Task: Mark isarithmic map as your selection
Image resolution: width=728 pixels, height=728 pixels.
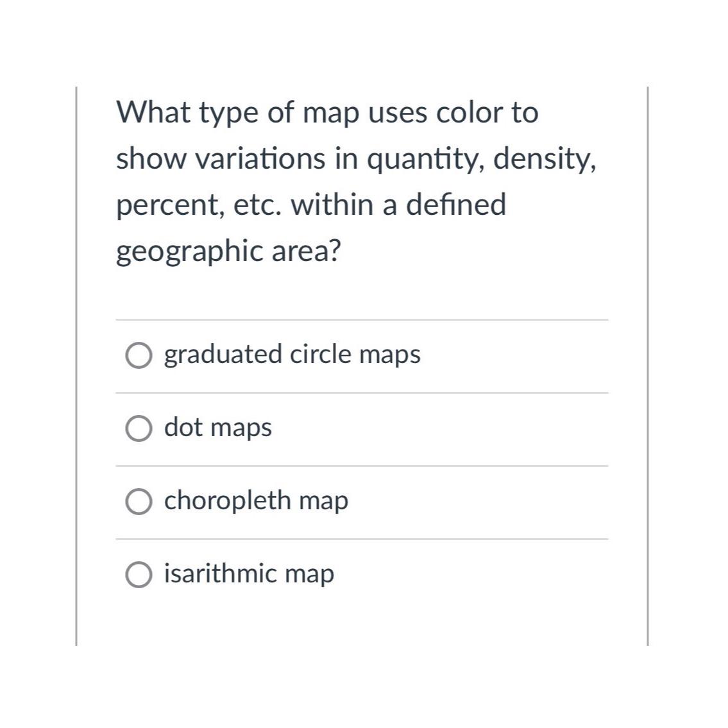Action: coord(250,574)
